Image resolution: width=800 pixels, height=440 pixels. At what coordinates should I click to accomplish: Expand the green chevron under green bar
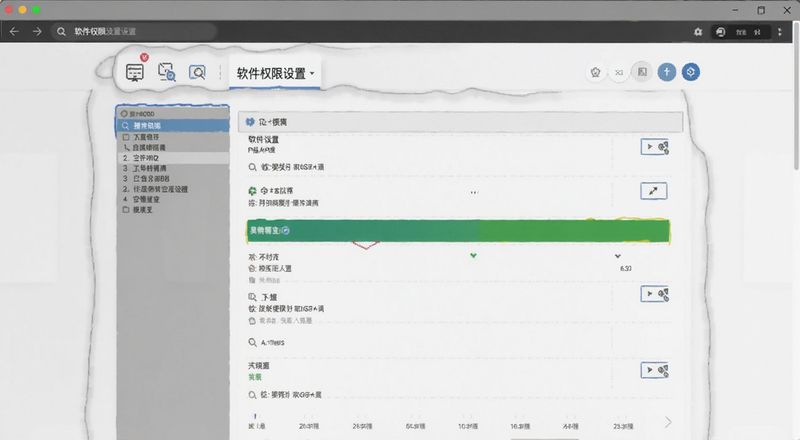(x=473, y=256)
